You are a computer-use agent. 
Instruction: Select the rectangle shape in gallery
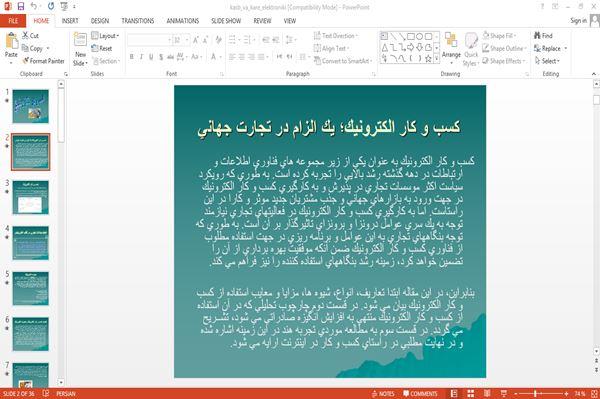411,36
